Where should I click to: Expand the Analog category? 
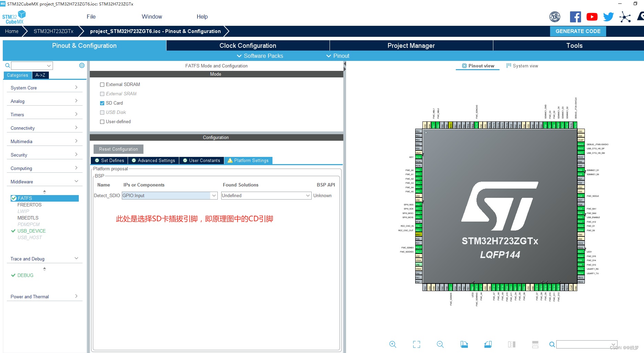[44, 101]
